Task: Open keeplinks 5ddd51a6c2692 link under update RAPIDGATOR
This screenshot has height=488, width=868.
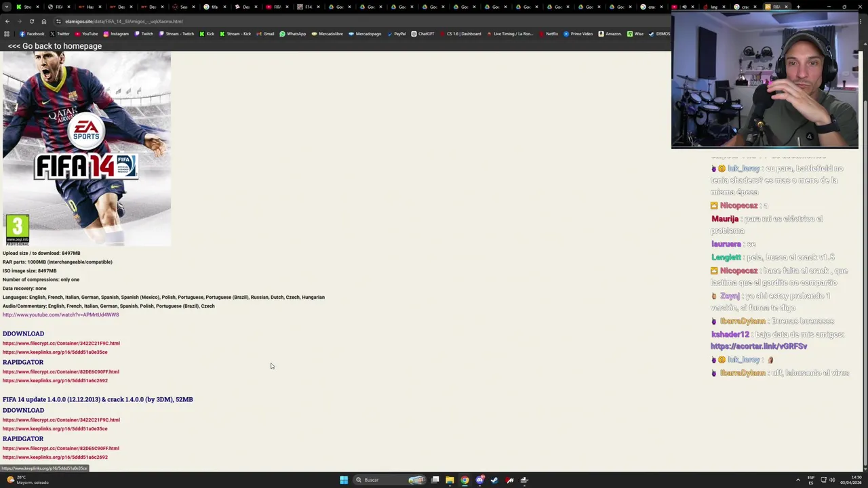Action: point(55,457)
